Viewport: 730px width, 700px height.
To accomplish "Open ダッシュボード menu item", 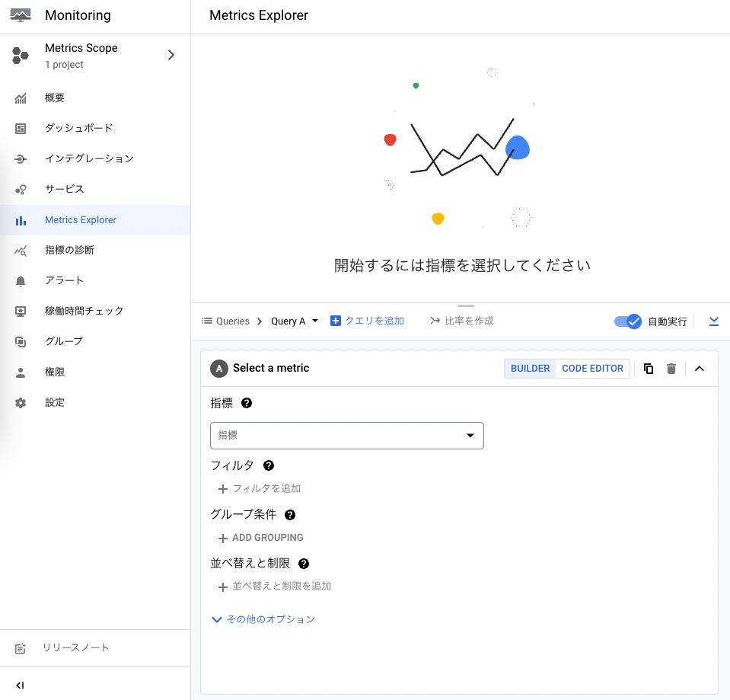I will coord(95,128).
